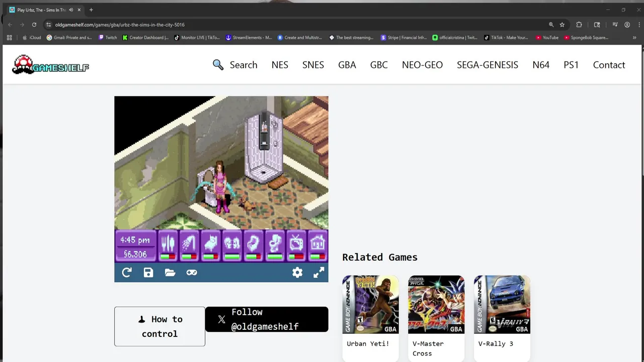This screenshot has width=644, height=362.
Task: Click the browser zoom magnifier icon in address bar
Action: tap(551, 25)
